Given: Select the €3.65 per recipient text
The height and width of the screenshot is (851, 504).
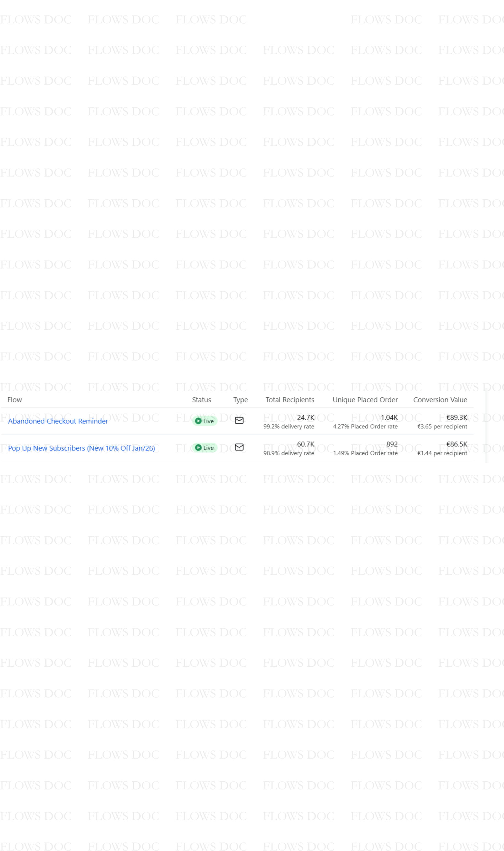Looking at the screenshot, I should click(442, 426).
